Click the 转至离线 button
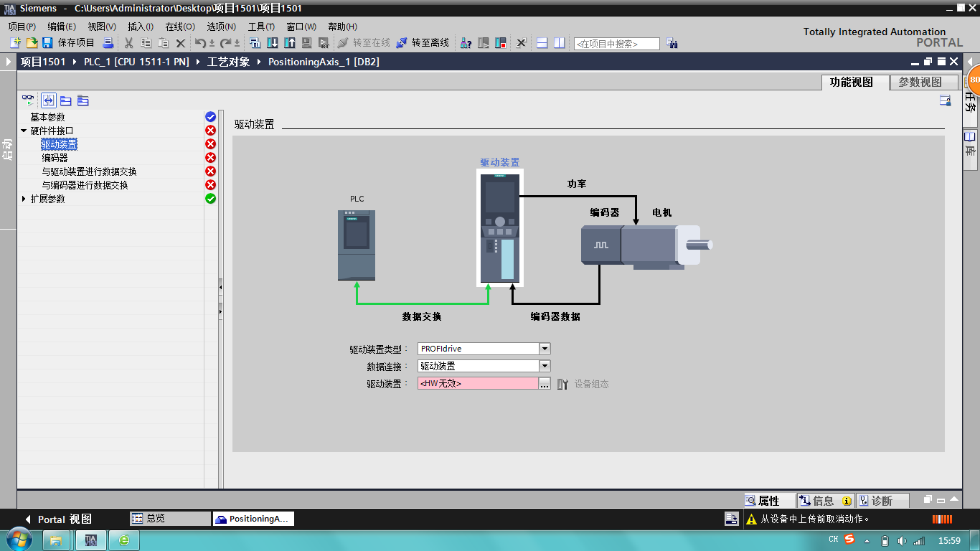 click(423, 43)
